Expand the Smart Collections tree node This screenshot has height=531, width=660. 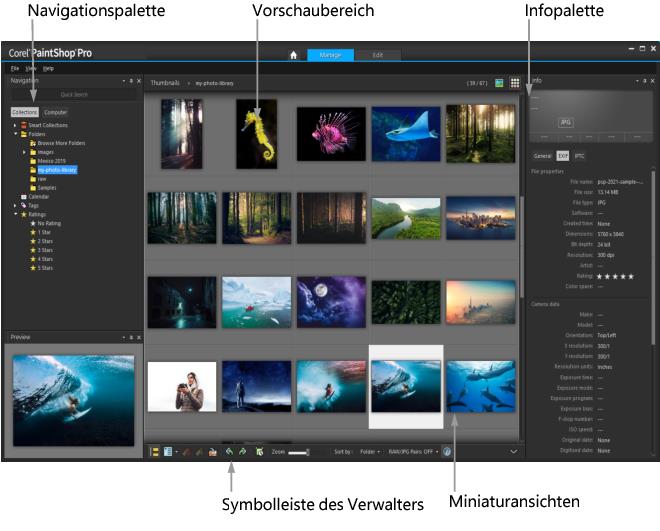coord(15,125)
